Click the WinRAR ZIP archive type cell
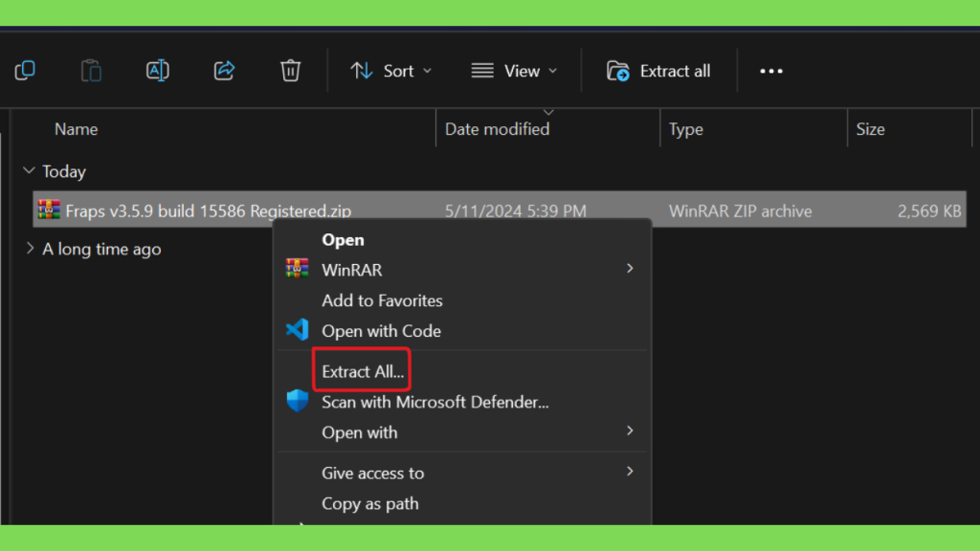 point(741,211)
